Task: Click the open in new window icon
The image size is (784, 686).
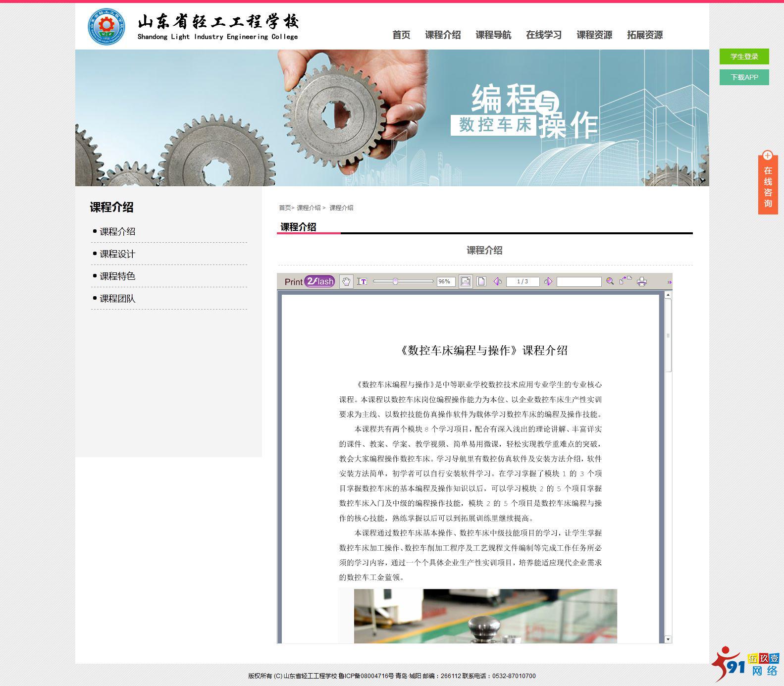Action: click(626, 280)
